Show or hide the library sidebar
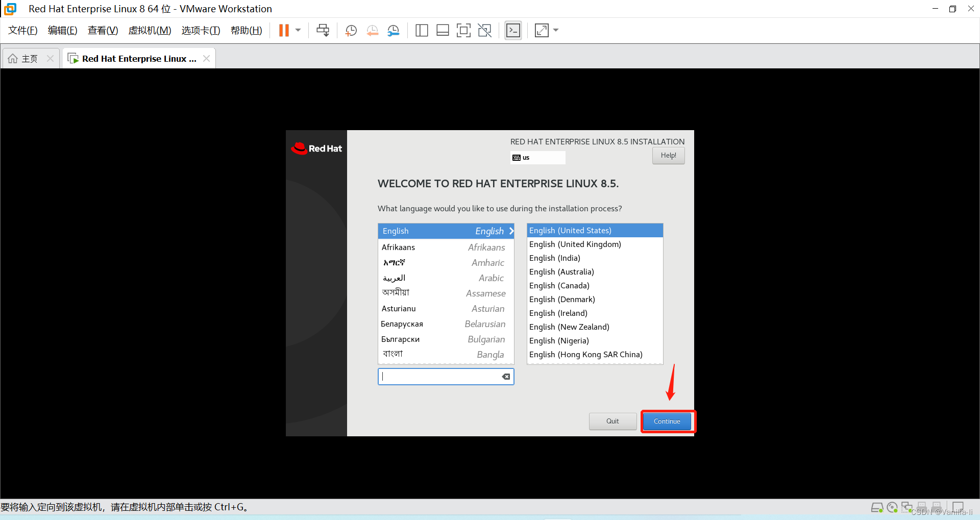 click(x=422, y=30)
